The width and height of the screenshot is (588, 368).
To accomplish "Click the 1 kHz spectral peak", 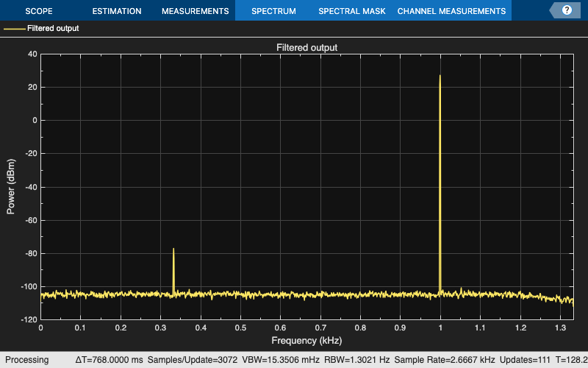I will (440, 76).
